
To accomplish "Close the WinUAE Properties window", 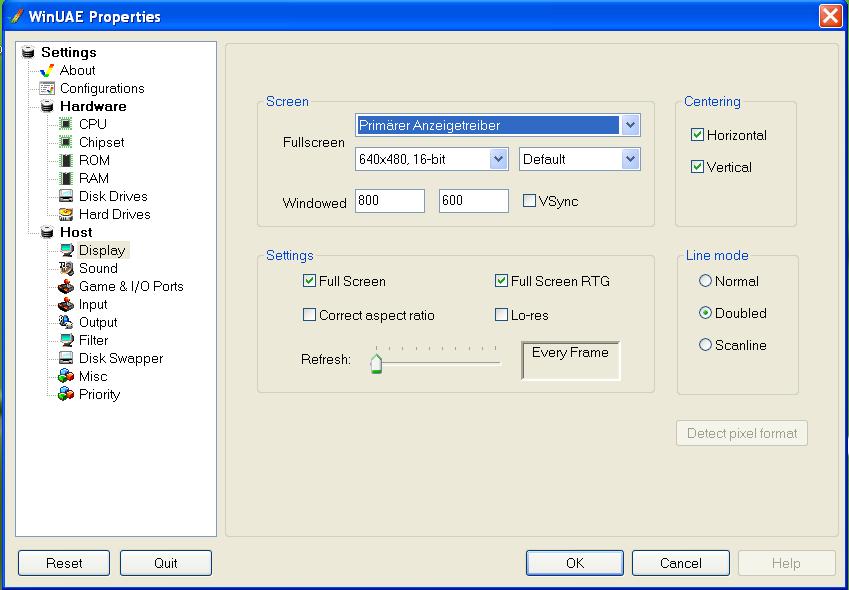I will [x=830, y=16].
